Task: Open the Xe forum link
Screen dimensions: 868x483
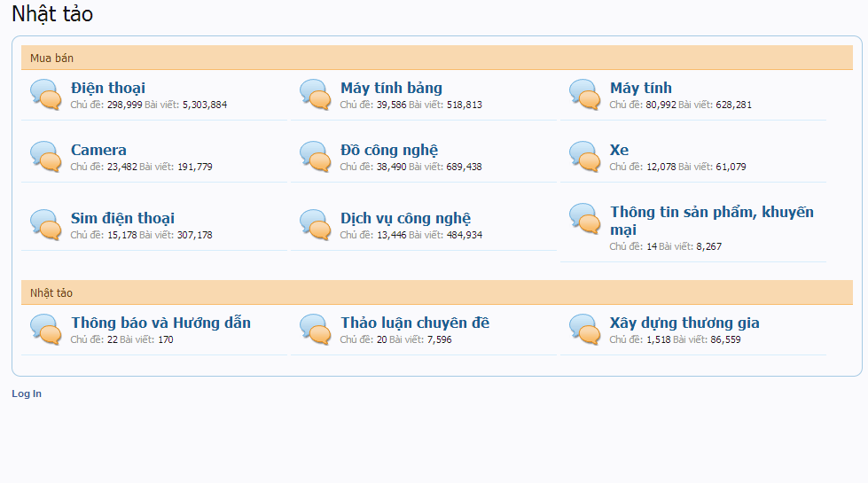Action: (619, 150)
